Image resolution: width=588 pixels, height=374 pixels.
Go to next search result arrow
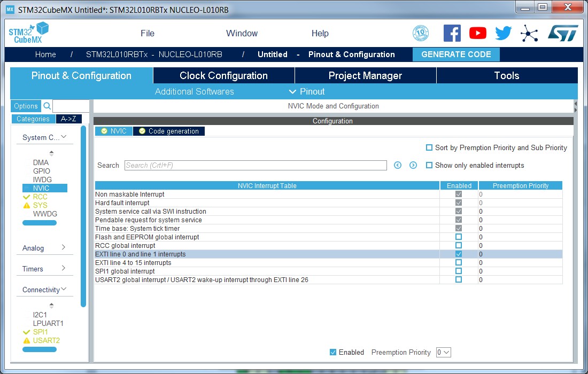pos(413,165)
